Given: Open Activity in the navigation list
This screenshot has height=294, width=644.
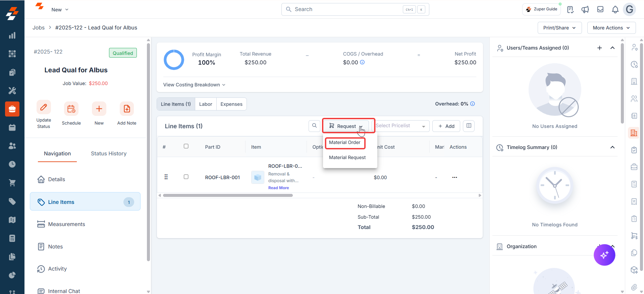Looking at the screenshot, I should [x=85, y=269].
